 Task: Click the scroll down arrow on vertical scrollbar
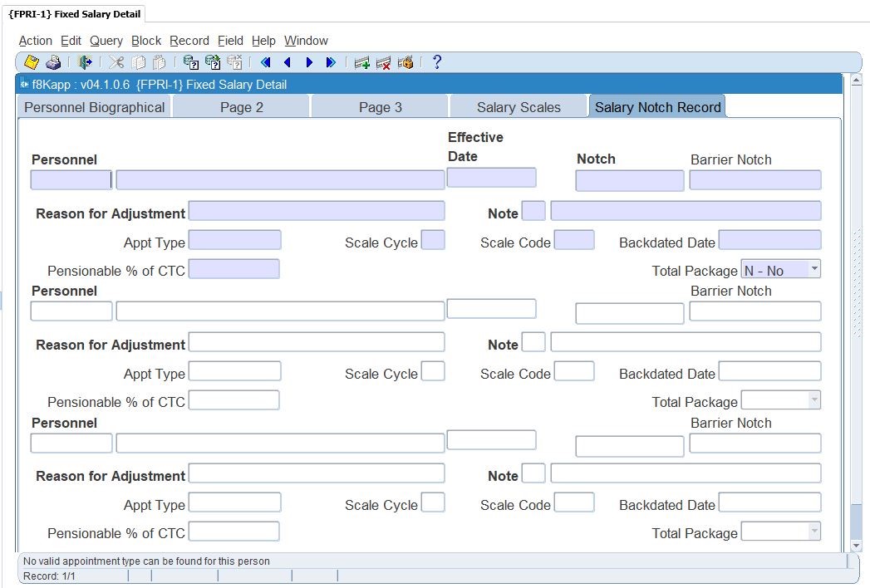click(x=857, y=546)
